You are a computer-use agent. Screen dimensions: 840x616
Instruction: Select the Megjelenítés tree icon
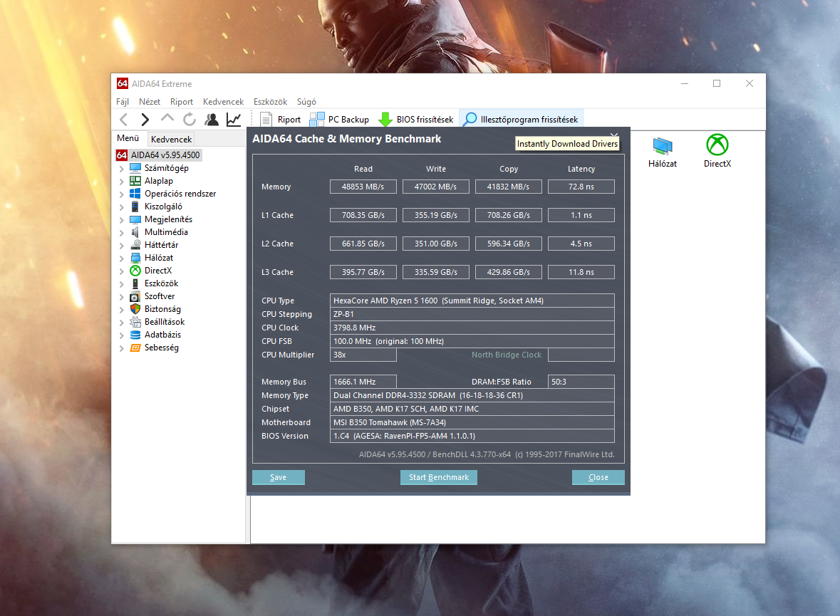135,219
